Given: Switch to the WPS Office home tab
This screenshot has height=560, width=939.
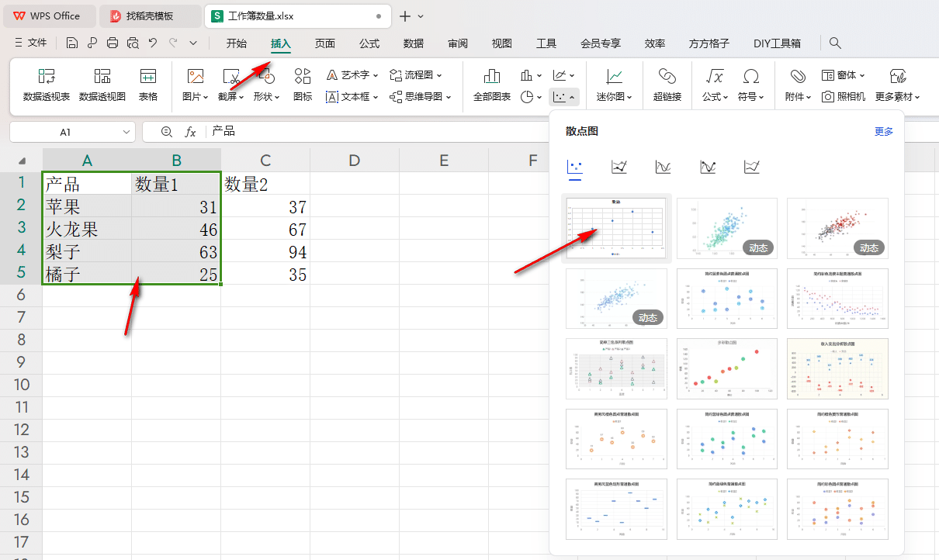Looking at the screenshot, I should click(x=48, y=16).
